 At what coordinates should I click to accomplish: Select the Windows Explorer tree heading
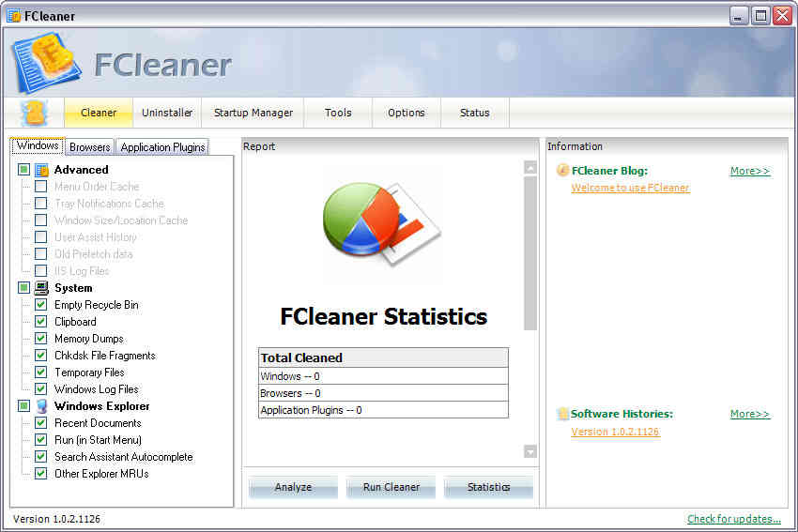click(x=101, y=406)
